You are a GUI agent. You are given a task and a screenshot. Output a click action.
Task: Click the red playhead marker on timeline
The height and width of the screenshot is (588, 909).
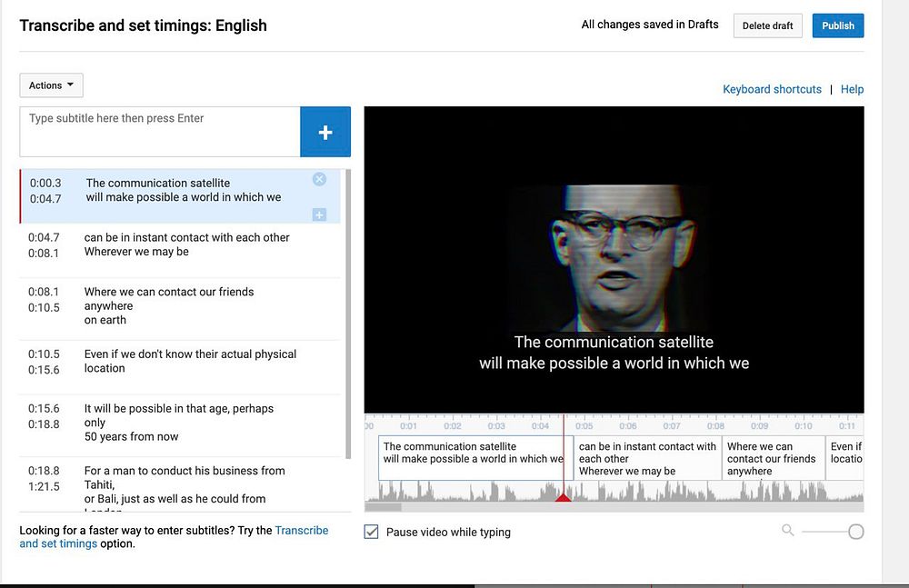click(x=563, y=497)
